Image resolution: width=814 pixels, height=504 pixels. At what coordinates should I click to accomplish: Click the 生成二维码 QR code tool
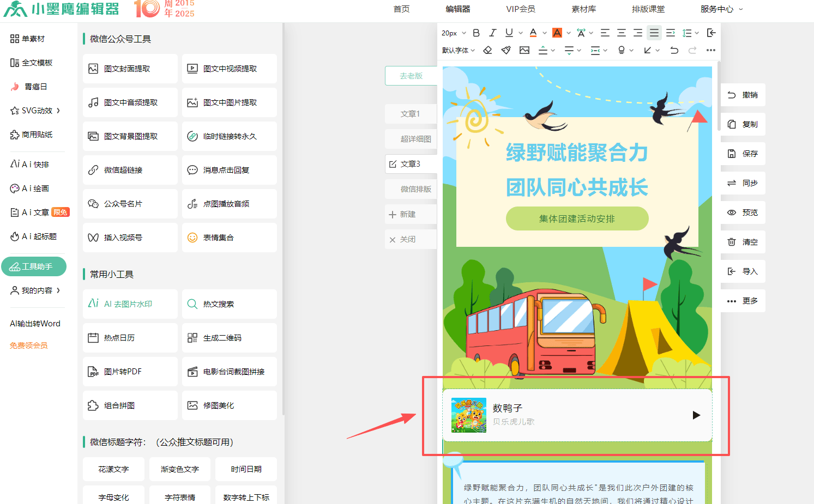[229, 338]
